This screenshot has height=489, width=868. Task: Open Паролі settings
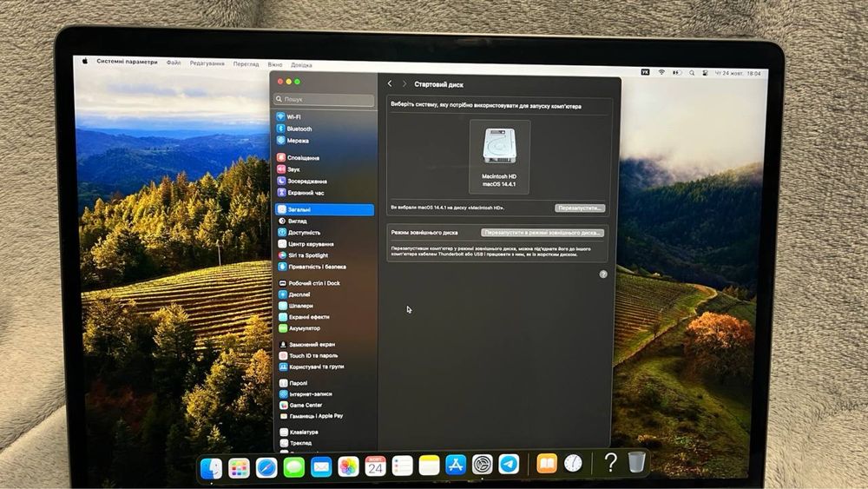(x=325, y=383)
